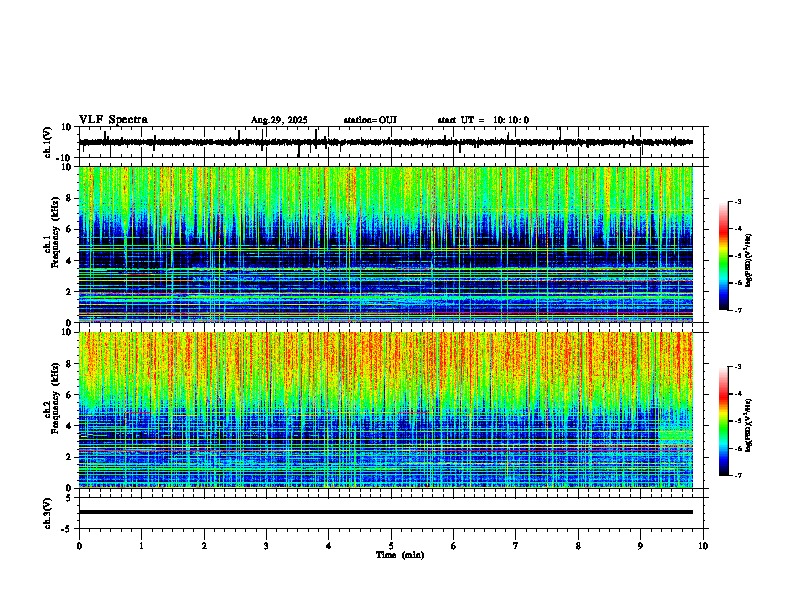This screenshot has height=612, width=792.
Task: Click the ch.2 frequency tick '4'
Action: click(x=69, y=426)
